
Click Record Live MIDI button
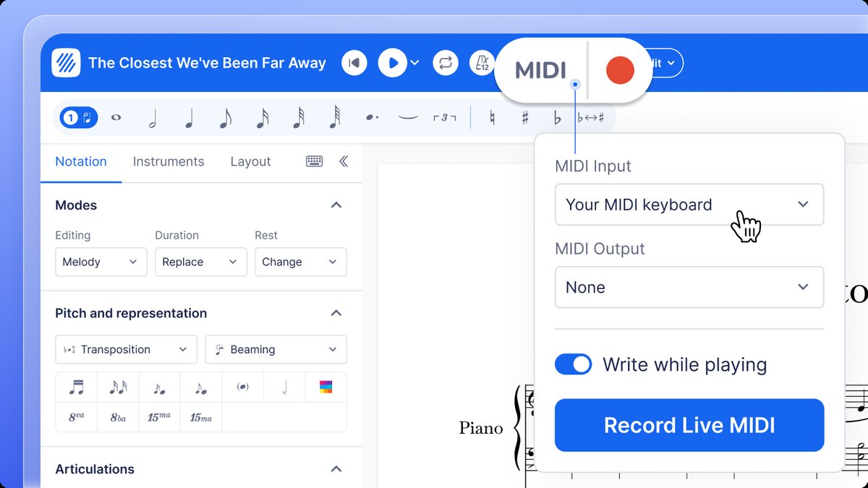click(689, 425)
